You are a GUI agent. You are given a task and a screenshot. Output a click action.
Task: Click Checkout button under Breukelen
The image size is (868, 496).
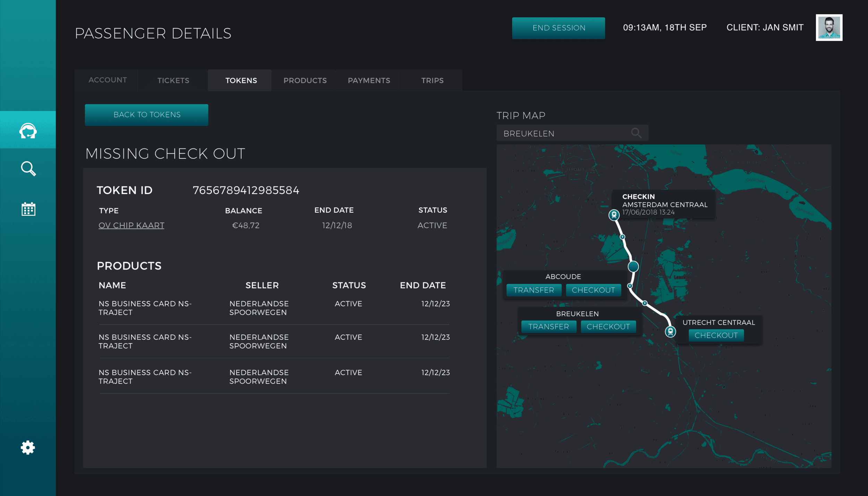click(x=608, y=327)
